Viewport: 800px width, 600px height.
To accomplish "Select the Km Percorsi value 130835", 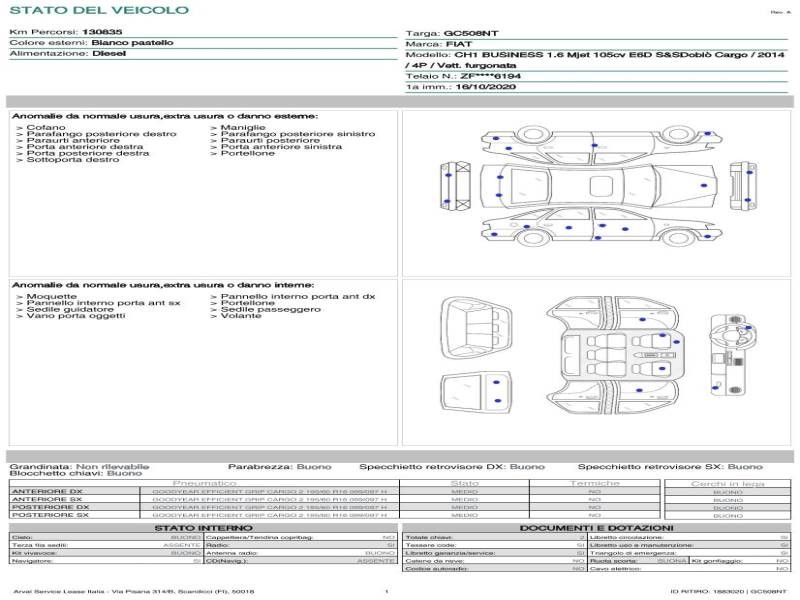I will pos(102,32).
